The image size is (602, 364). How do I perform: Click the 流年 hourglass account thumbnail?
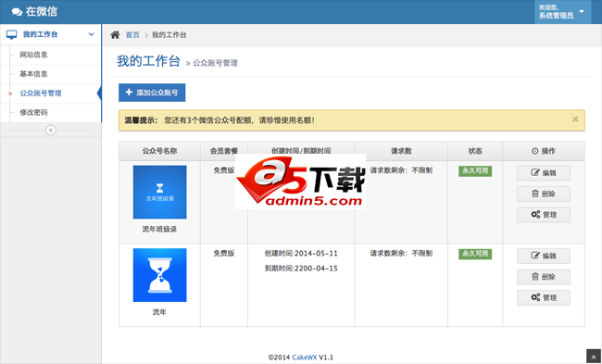tap(159, 275)
